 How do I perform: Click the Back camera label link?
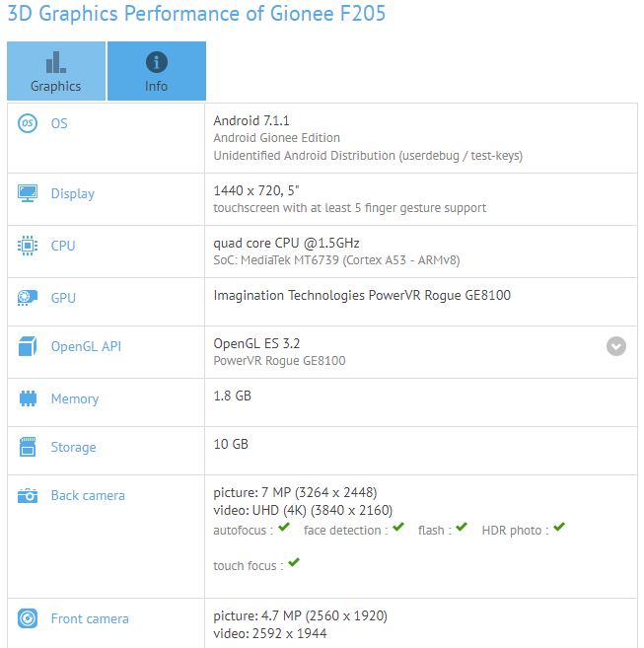pyautogui.click(x=88, y=495)
